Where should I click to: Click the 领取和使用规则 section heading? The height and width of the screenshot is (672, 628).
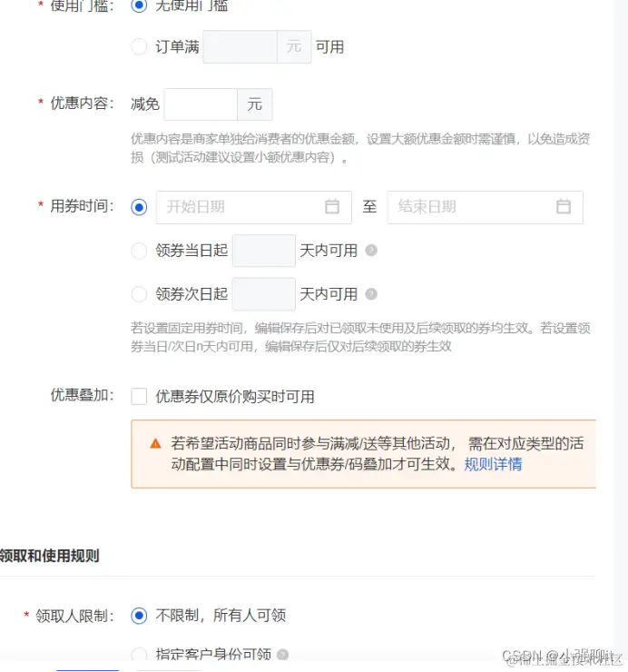(49, 556)
